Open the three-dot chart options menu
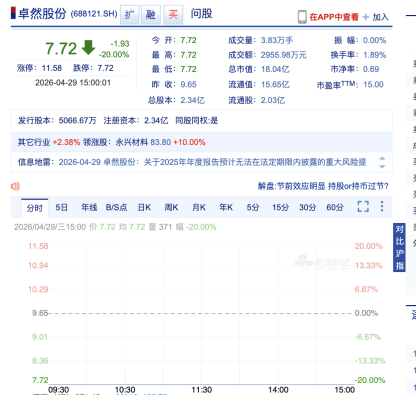The image size is (416, 395). click(x=382, y=206)
